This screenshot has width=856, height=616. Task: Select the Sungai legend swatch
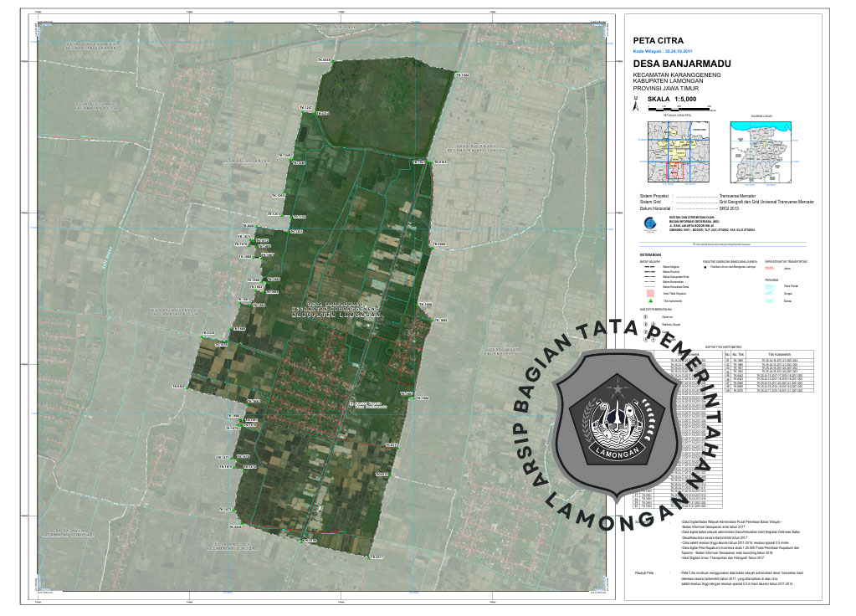(x=771, y=294)
